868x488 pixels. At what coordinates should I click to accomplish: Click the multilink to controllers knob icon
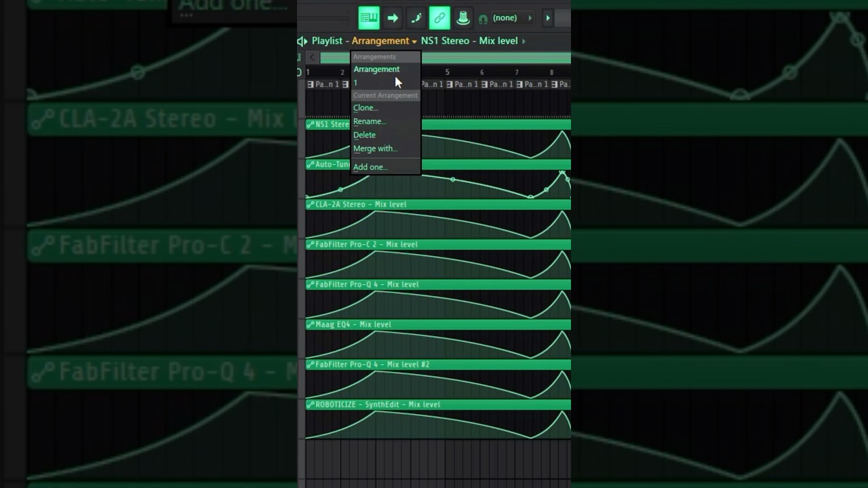pos(463,18)
